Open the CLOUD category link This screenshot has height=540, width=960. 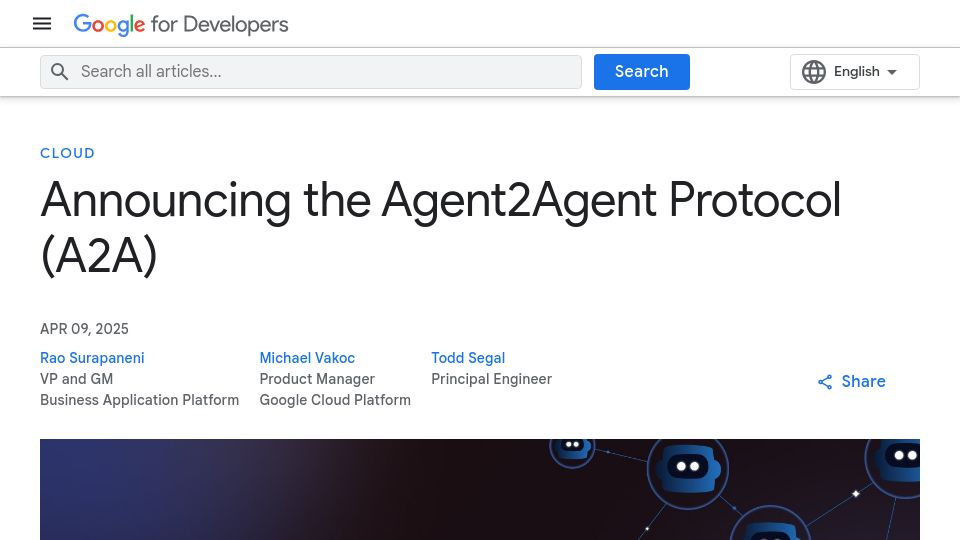click(x=67, y=153)
